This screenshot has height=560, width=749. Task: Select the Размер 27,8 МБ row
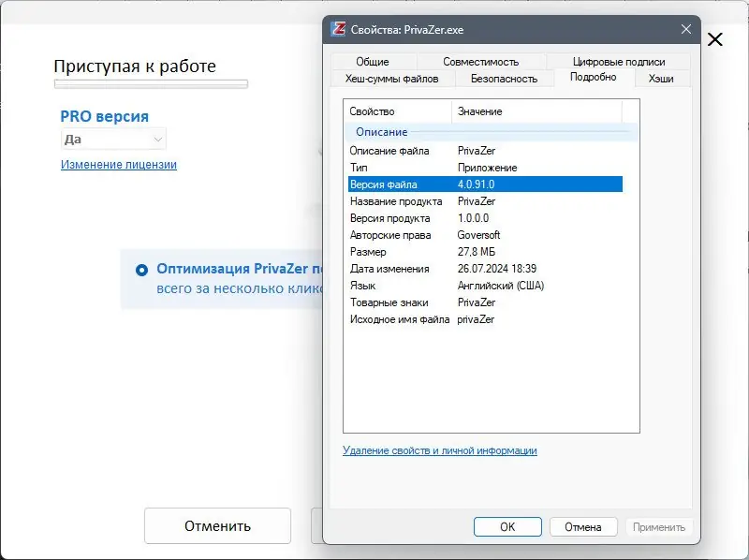point(485,252)
